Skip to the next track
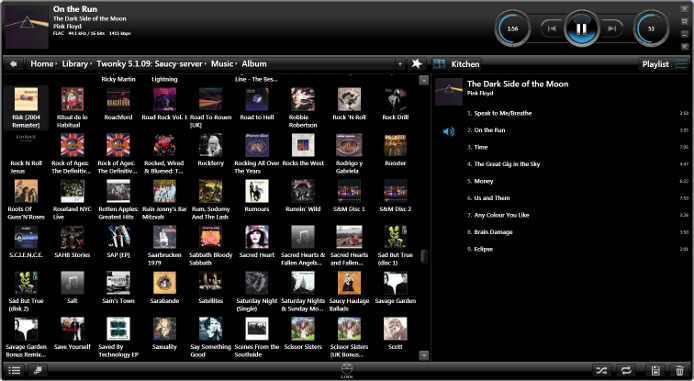The image size is (694, 381). click(x=612, y=29)
